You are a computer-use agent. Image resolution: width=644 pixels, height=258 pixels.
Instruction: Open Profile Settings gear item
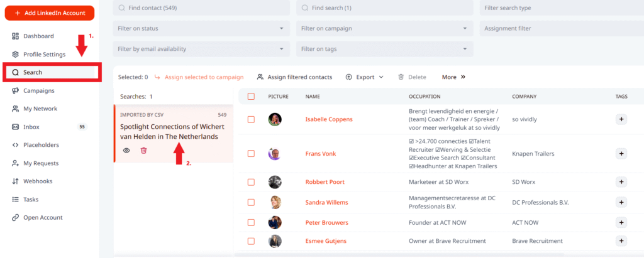[44, 55]
